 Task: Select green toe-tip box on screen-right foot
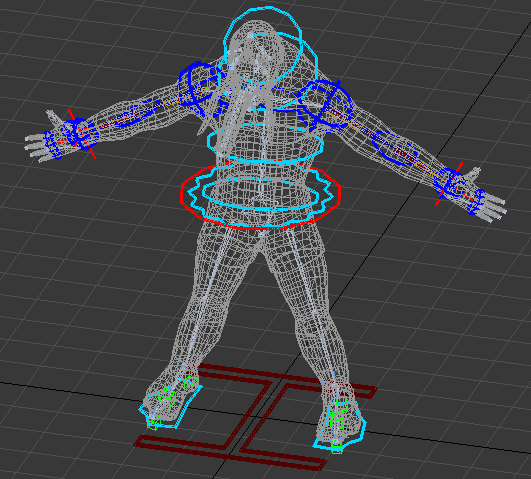pyautogui.click(x=337, y=449)
